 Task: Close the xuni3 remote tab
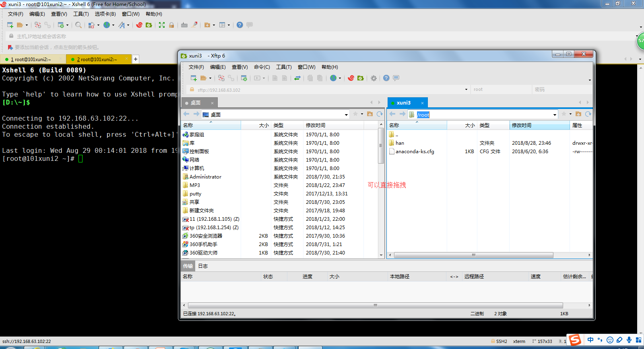click(422, 103)
